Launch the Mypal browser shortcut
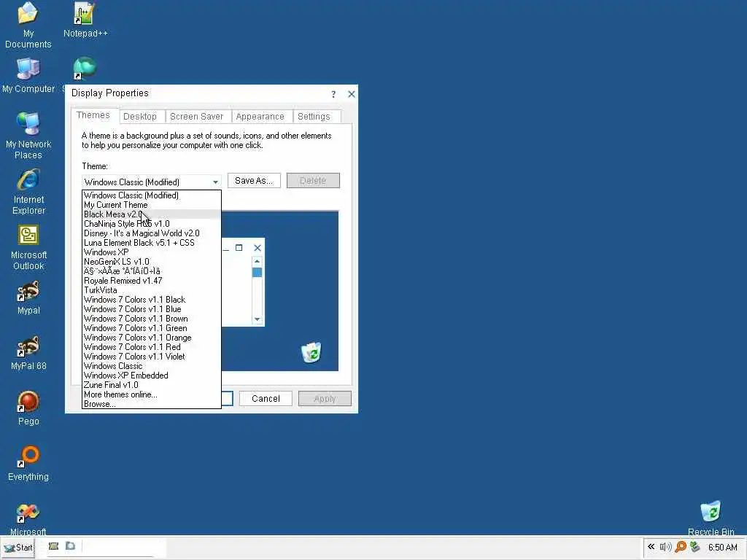This screenshot has width=747, height=560. point(28,297)
